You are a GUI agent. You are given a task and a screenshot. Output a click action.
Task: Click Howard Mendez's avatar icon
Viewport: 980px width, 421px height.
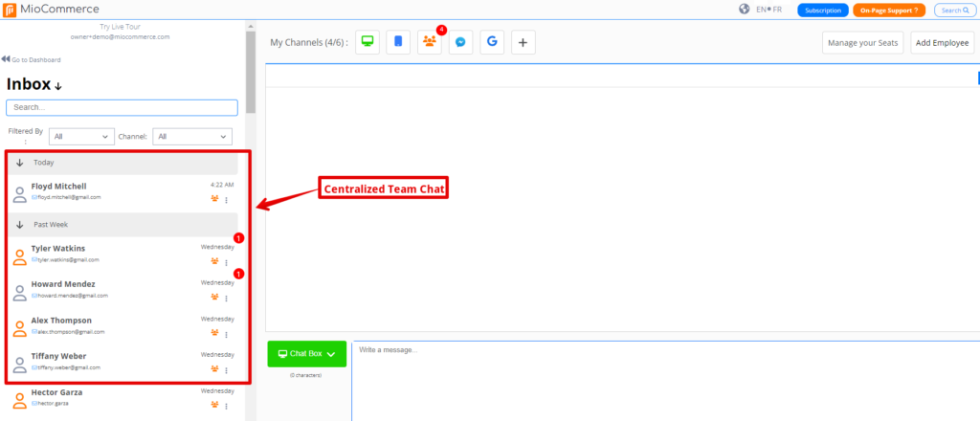tap(20, 293)
